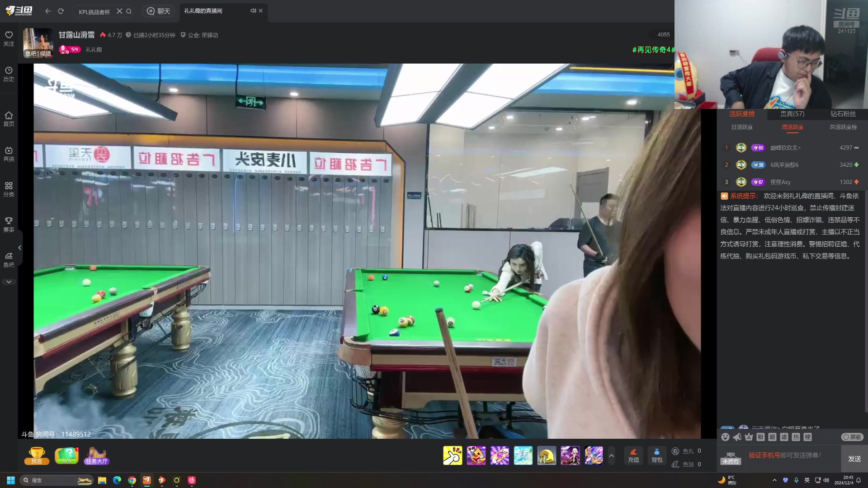Open the 赛事 (matches) trophy icon
Screen dimensions: 868x488
coord(9,225)
